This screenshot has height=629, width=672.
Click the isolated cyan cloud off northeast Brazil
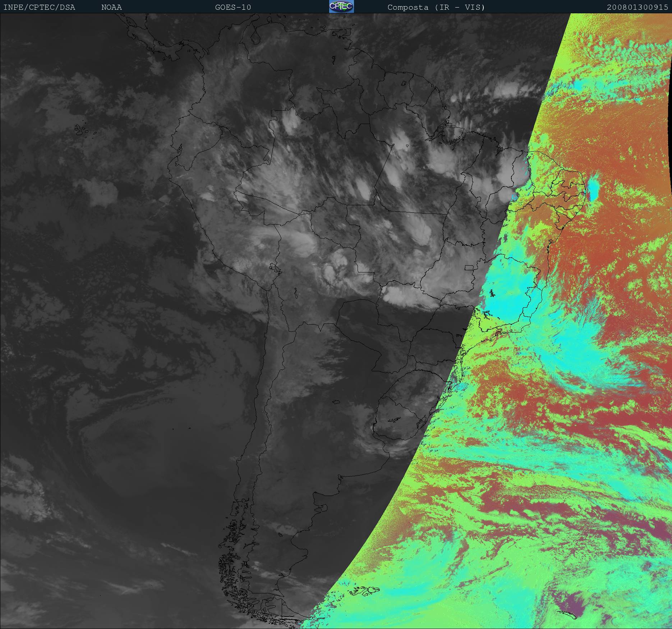(x=592, y=188)
